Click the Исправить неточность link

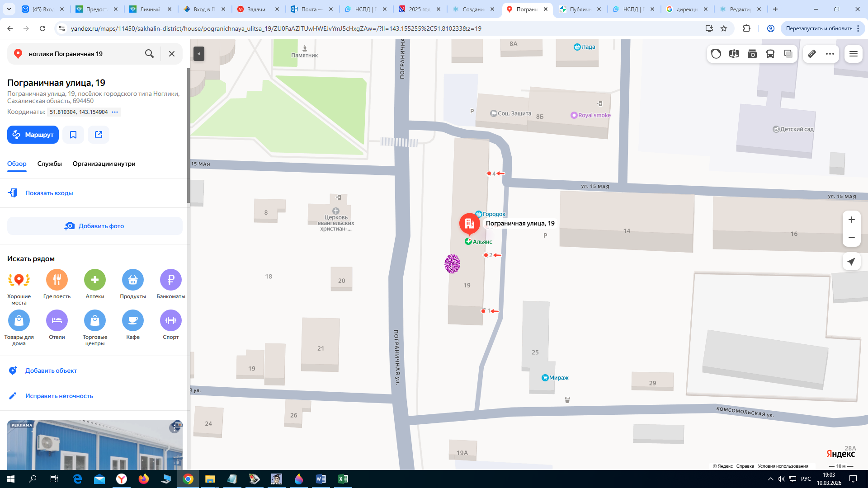click(59, 396)
